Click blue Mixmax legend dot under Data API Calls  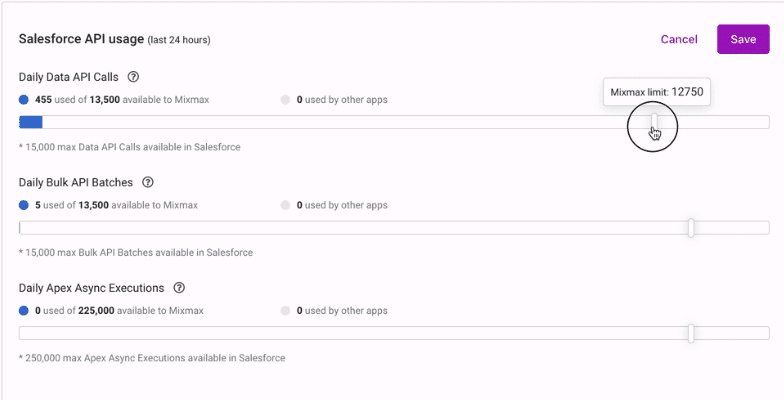pyautogui.click(x=24, y=100)
